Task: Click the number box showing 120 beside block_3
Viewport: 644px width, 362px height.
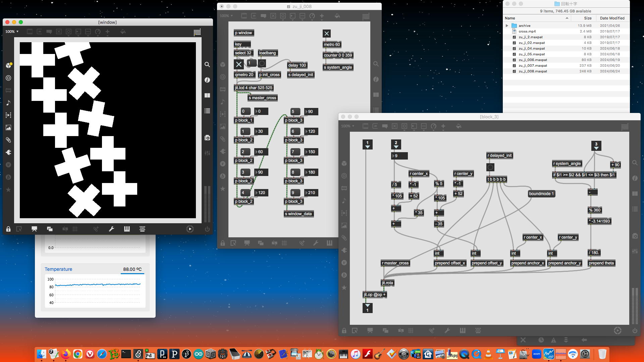Action: (312, 131)
